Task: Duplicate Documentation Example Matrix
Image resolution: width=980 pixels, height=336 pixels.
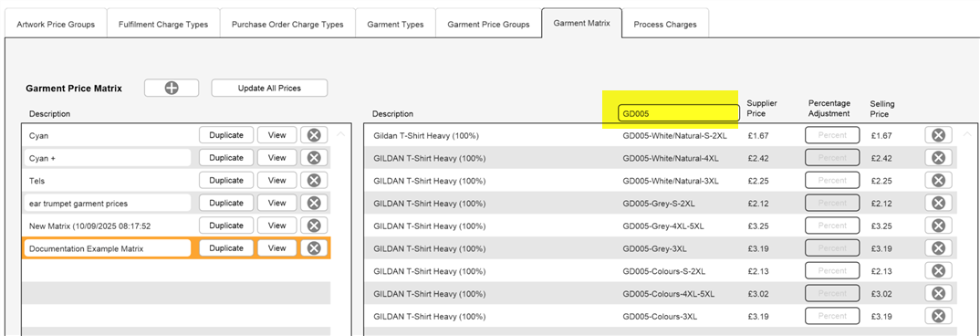Action: [x=226, y=248]
